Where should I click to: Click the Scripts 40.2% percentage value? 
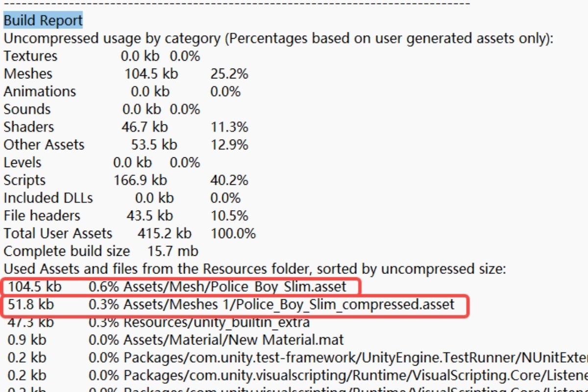click(229, 180)
